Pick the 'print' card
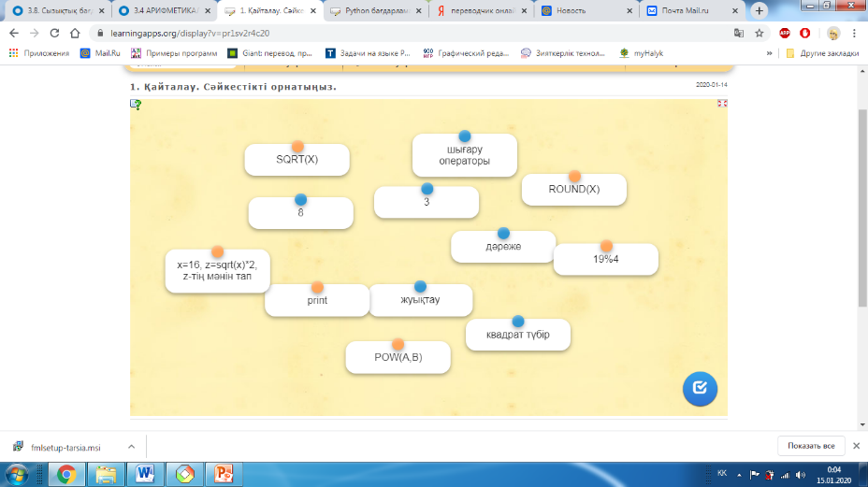 pyautogui.click(x=317, y=300)
